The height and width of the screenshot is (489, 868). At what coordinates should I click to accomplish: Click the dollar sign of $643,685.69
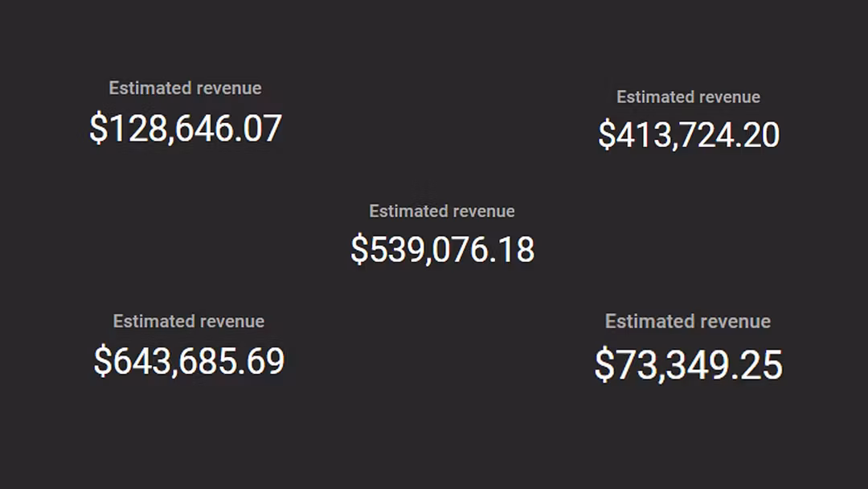(102, 361)
